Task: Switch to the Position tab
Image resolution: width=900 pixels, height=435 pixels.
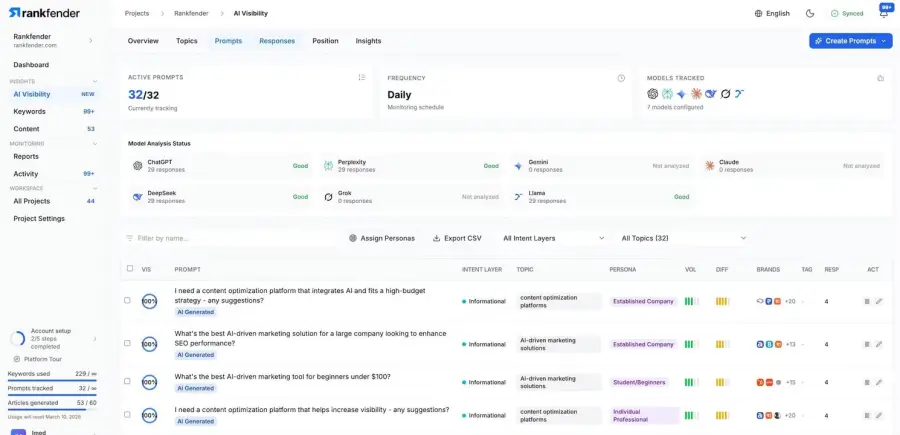Action: (325, 41)
